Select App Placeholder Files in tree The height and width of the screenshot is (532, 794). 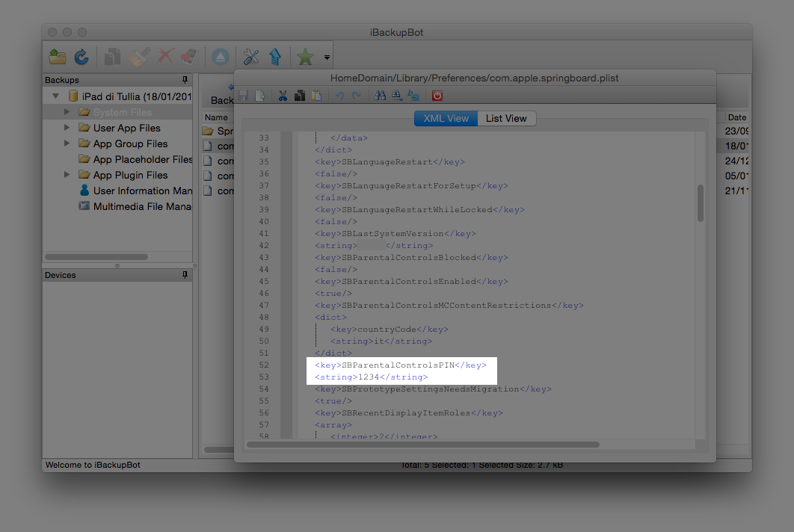pos(135,159)
